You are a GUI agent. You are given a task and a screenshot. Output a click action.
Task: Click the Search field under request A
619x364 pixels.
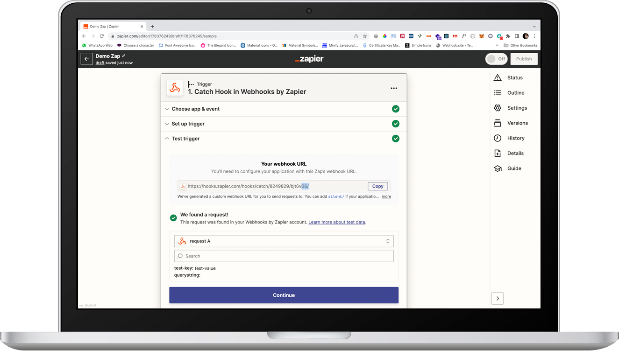tap(284, 256)
